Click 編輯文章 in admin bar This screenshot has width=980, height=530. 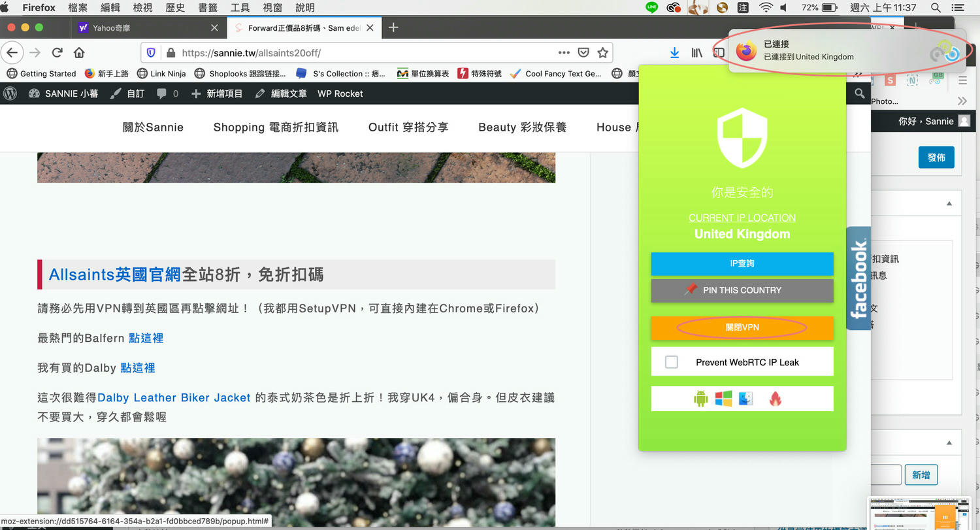point(280,93)
